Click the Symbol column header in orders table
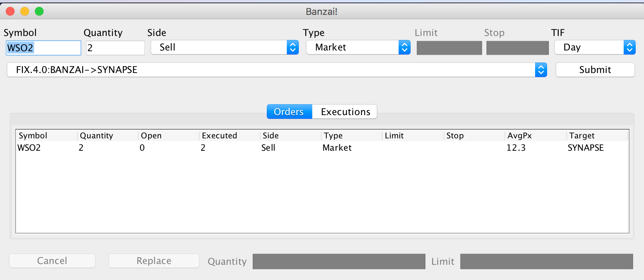Screen dimensions: 644x280 pos(46,135)
